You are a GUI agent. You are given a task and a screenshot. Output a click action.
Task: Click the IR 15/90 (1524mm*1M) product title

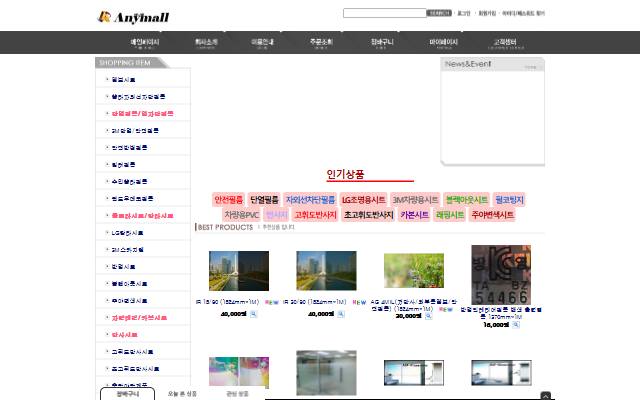[228, 302]
